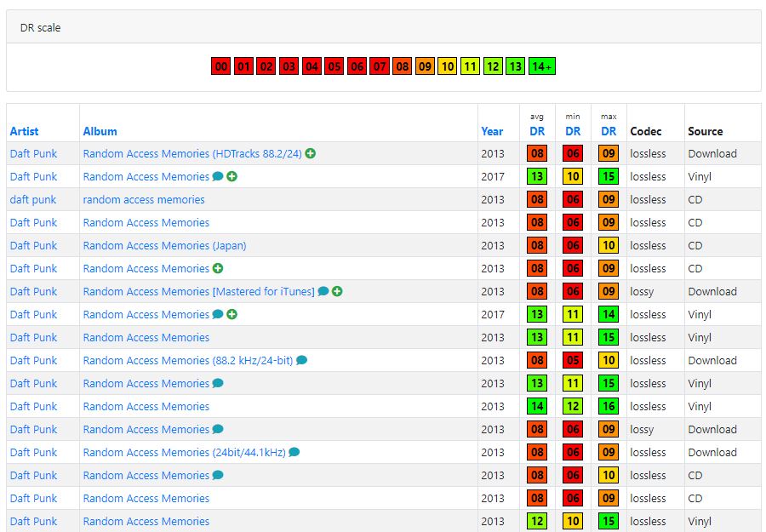Click the 13 swatch in the DR scale
The image size is (766, 532).
click(x=516, y=66)
